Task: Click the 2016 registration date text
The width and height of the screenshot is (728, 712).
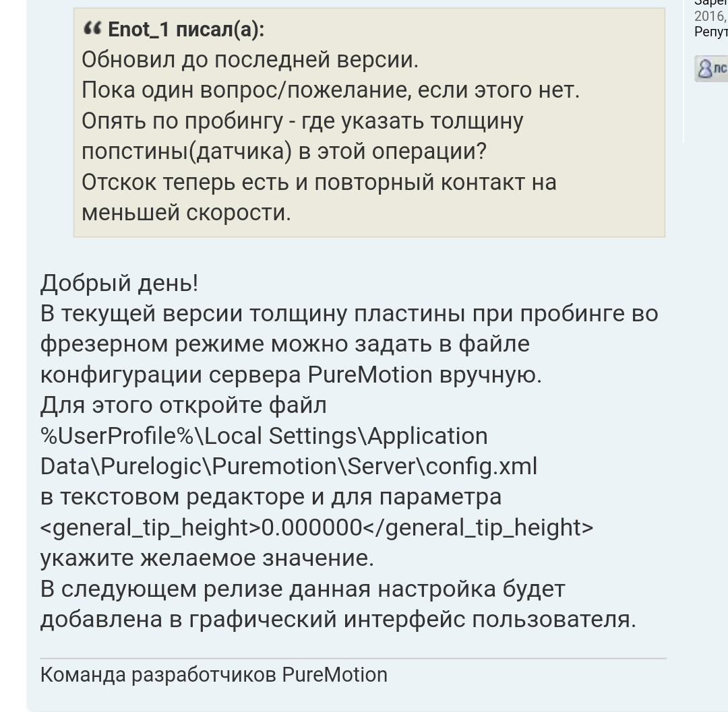Action: pos(709,16)
